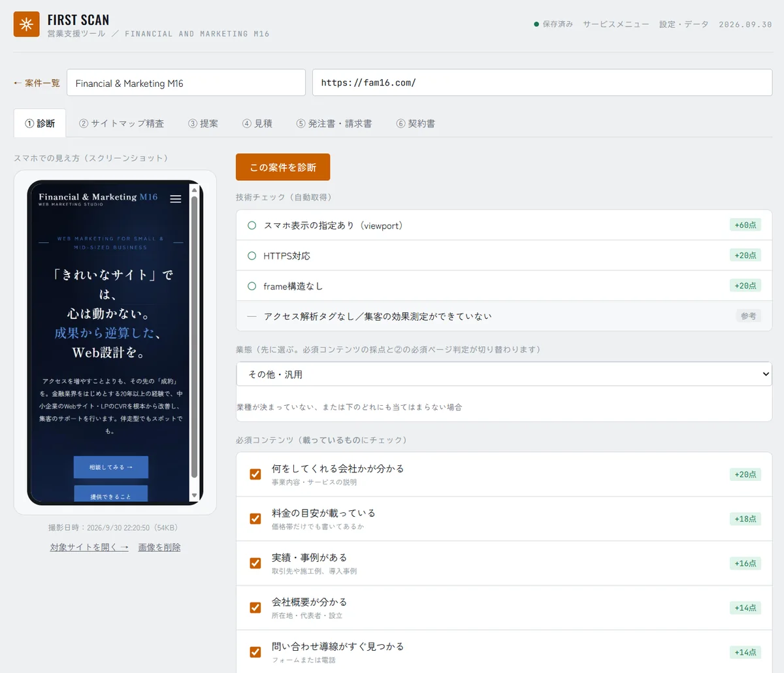Uncheck 実績・事例がある checkbox

click(255, 563)
